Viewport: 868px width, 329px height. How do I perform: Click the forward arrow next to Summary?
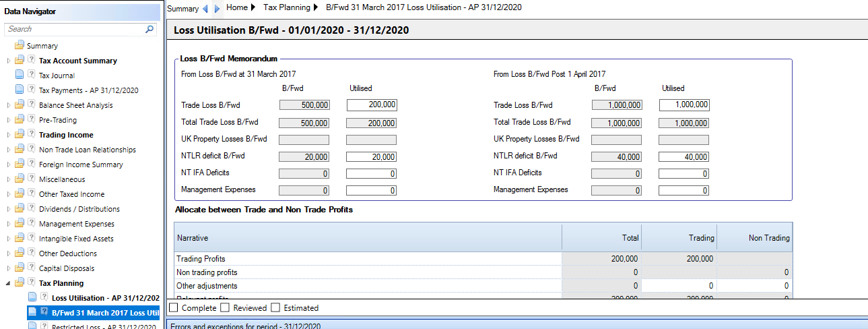217,9
